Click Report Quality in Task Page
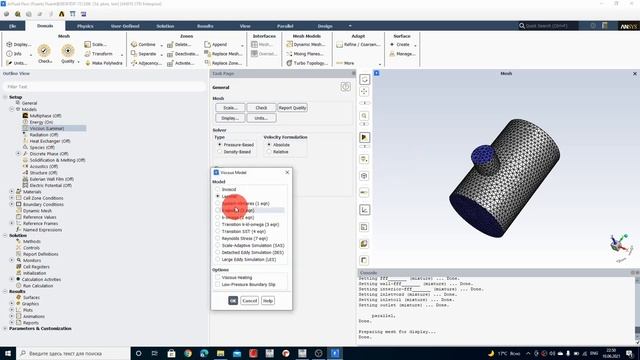 292,108
